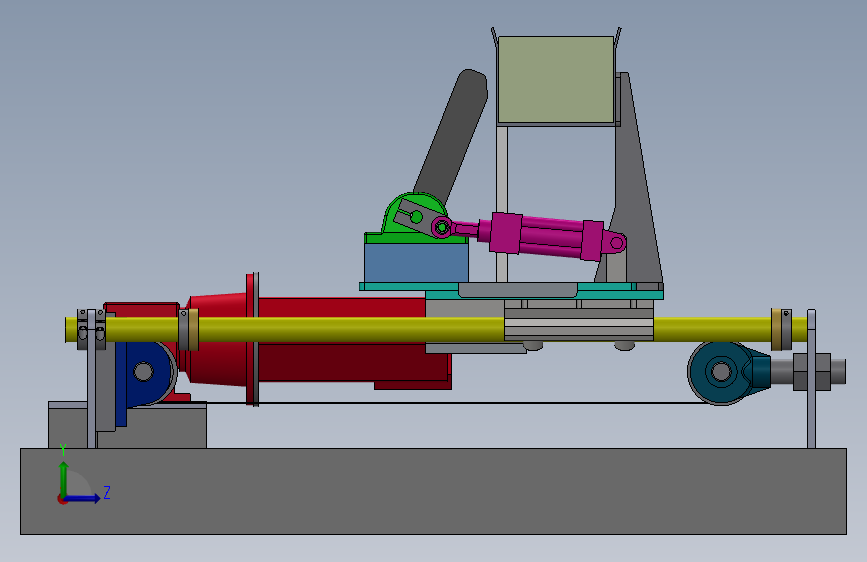This screenshot has width=867, height=562.
Task: Click the green Y axis arrow
Action: pyautogui.click(x=64, y=478)
